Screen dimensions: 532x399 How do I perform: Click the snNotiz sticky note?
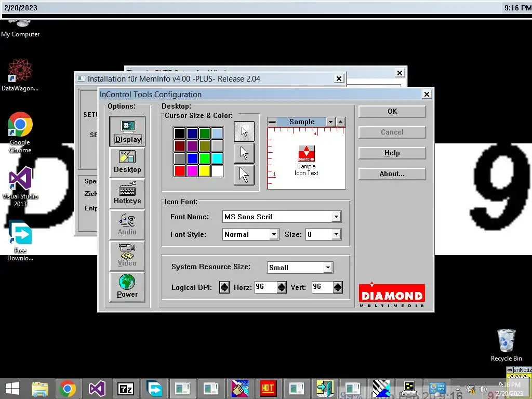(x=519, y=373)
